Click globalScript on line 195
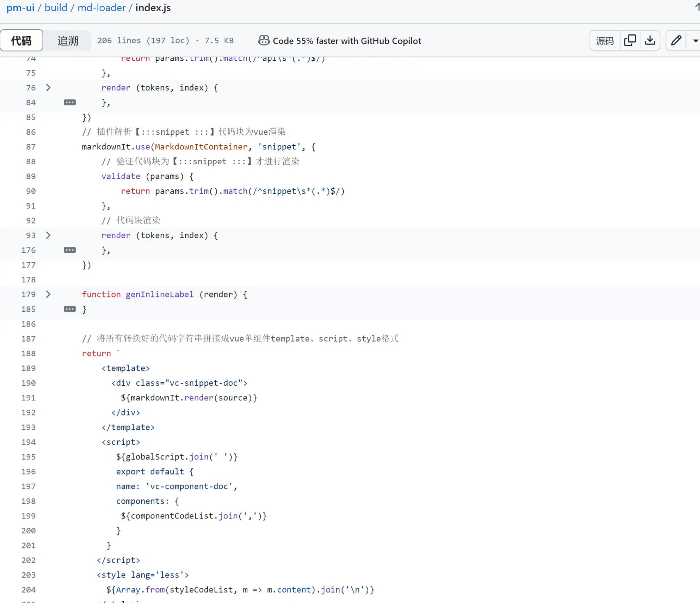The height and width of the screenshot is (603, 700). pyautogui.click(x=155, y=457)
